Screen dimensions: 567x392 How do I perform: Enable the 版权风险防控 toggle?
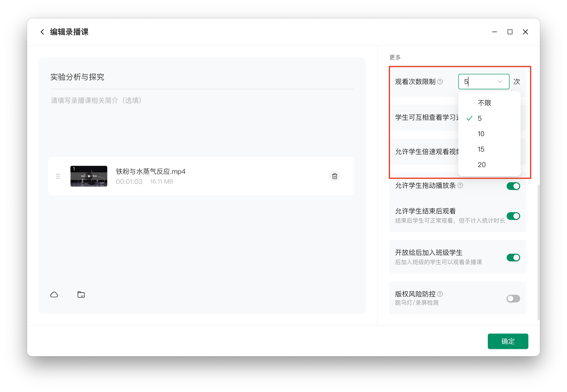pyautogui.click(x=513, y=299)
